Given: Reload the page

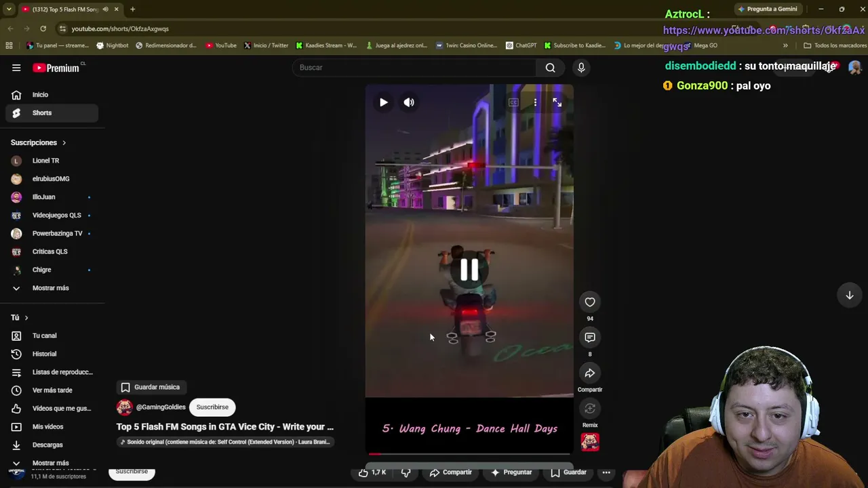Looking at the screenshot, I should coord(43,28).
